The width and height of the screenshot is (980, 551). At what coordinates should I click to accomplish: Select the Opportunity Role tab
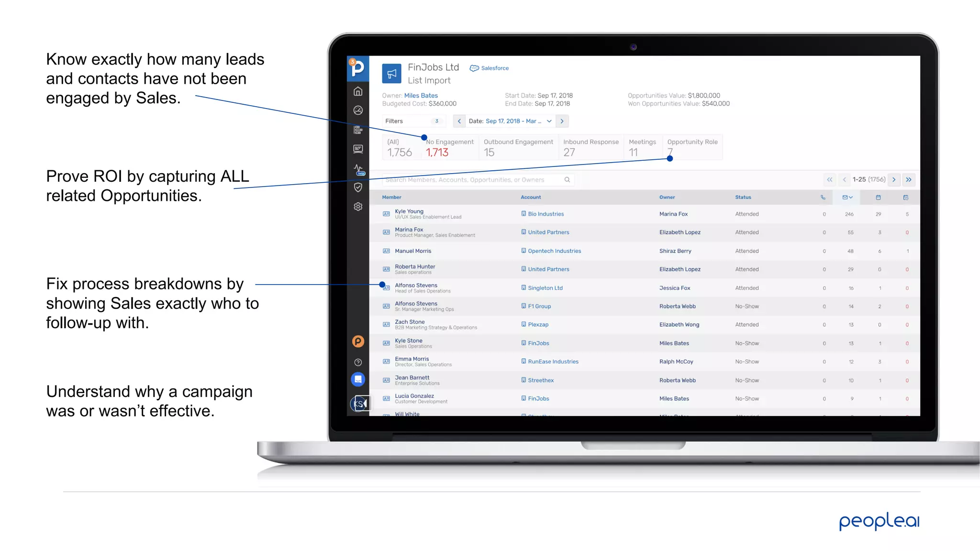click(x=692, y=147)
